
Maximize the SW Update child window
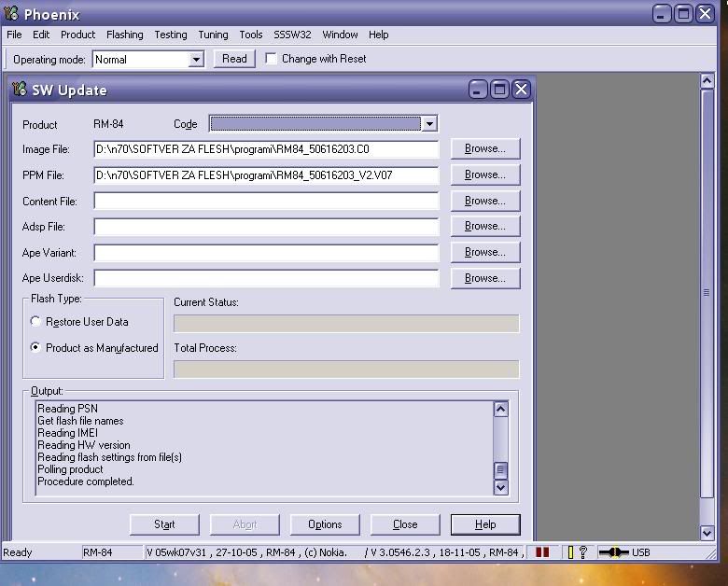coord(499,90)
